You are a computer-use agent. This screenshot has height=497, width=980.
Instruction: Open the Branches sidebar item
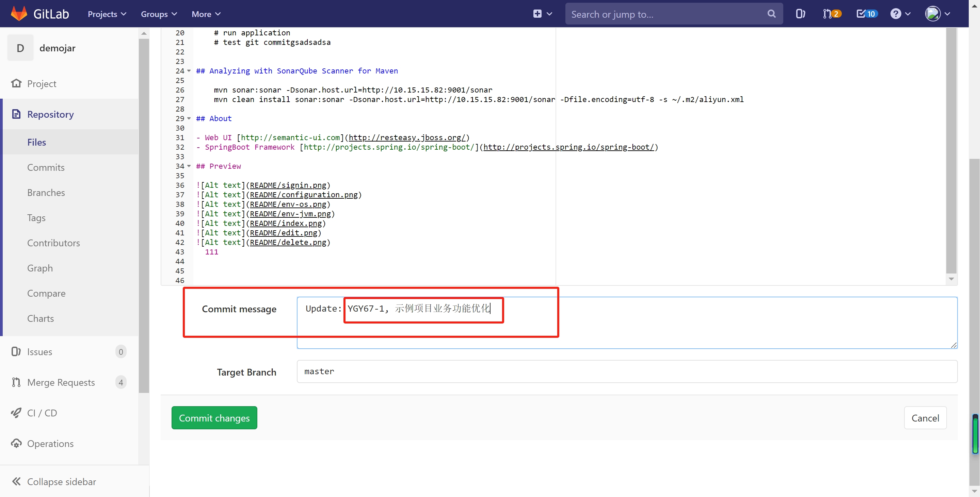(46, 193)
